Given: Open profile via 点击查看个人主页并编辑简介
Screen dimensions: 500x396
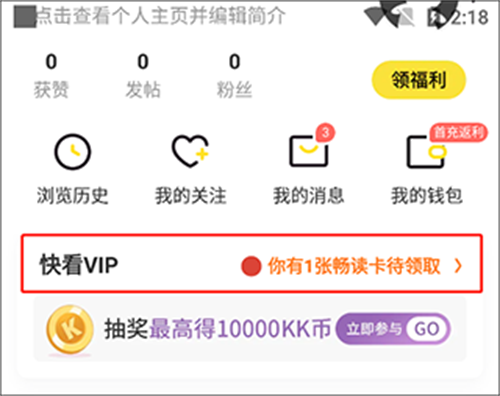Looking at the screenshot, I should [x=160, y=16].
